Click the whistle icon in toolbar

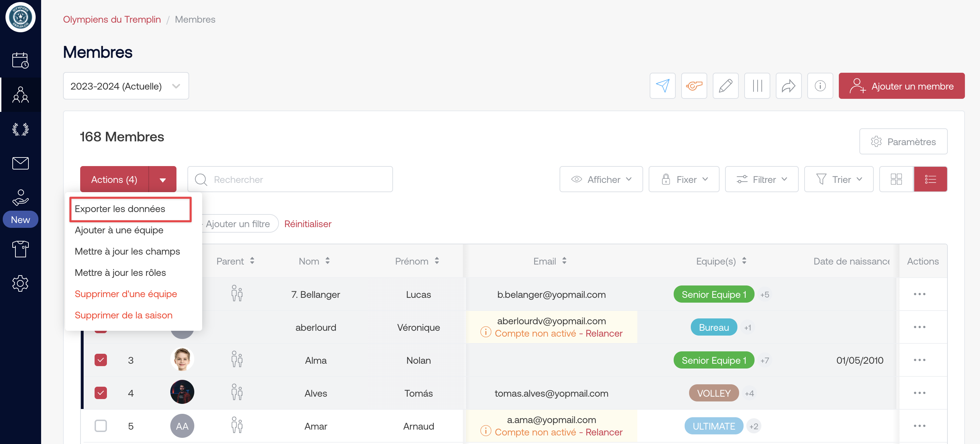point(694,86)
